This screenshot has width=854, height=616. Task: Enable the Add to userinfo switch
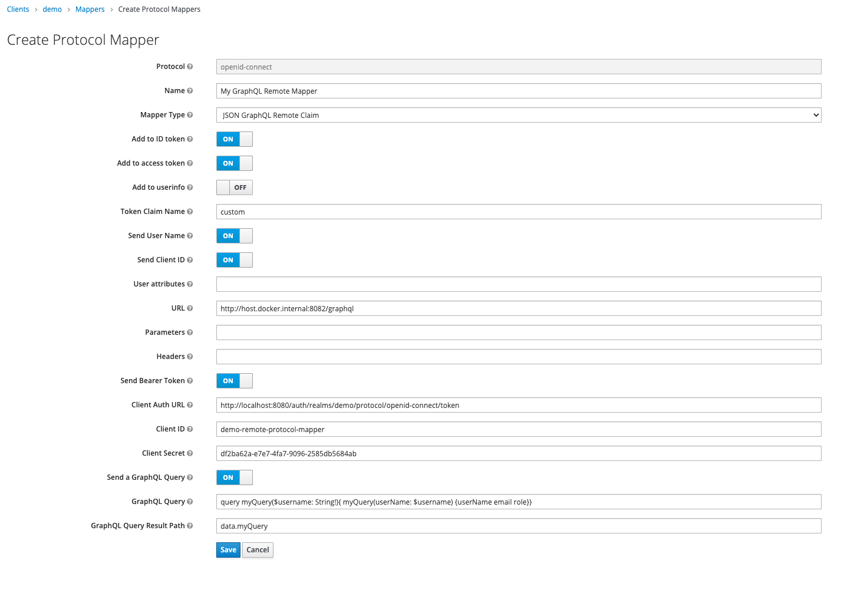click(x=235, y=187)
